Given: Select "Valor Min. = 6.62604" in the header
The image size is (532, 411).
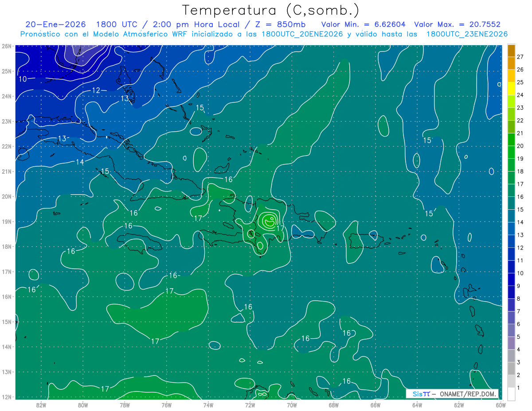Looking at the screenshot, I should 363,24.
